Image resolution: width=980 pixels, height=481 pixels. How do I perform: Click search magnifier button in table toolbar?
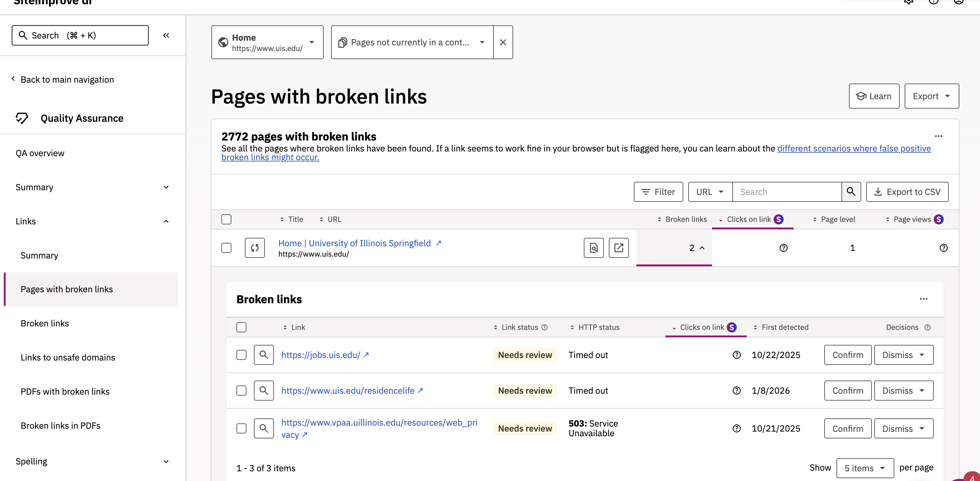click(851, 192)
